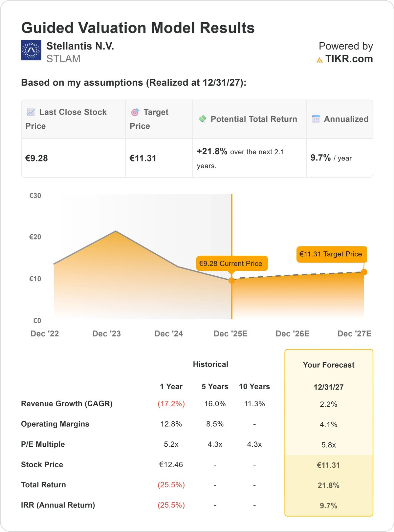Click the forecast Revenue Growth 2.2% value
394x532 pixels.
click(x=329, y=404)
